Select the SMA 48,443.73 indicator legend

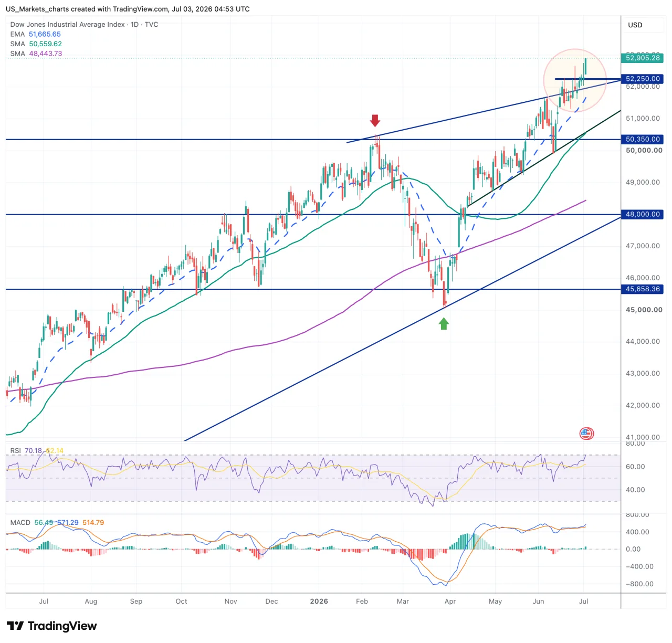[x=36, y=54]
